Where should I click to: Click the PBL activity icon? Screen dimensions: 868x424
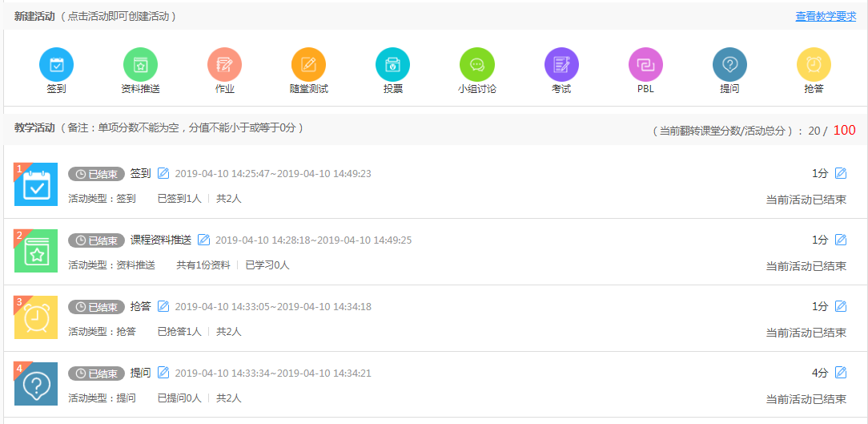tap(645, 64)
